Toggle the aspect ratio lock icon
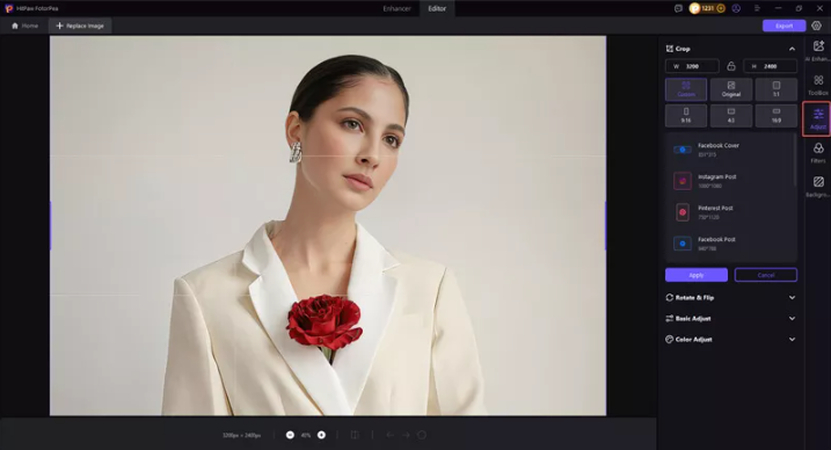 point(731,66)
